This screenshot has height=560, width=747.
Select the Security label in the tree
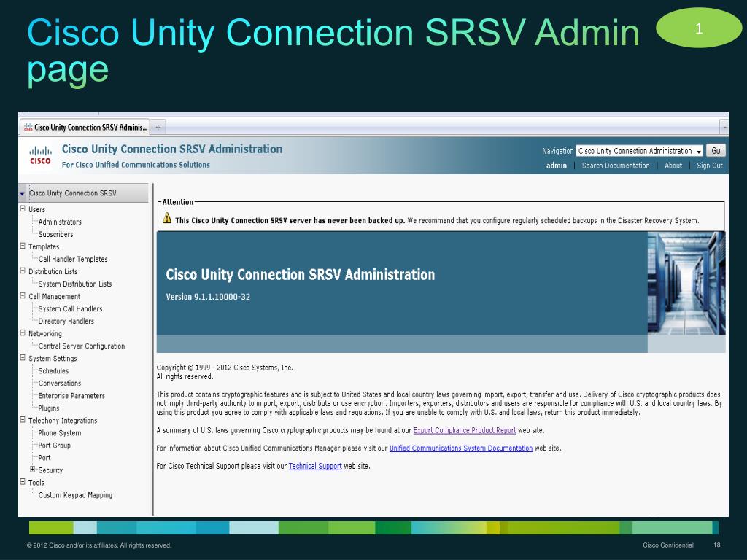[x=50, y=470]
